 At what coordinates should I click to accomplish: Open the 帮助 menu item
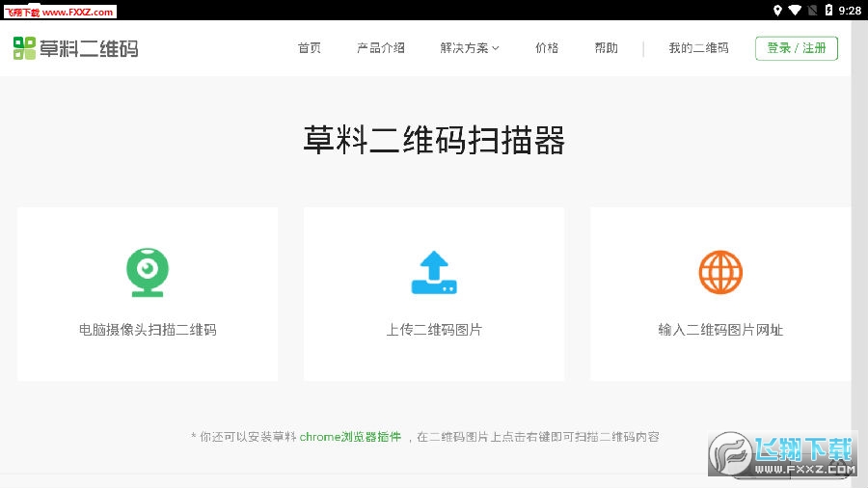pos(607,48)
